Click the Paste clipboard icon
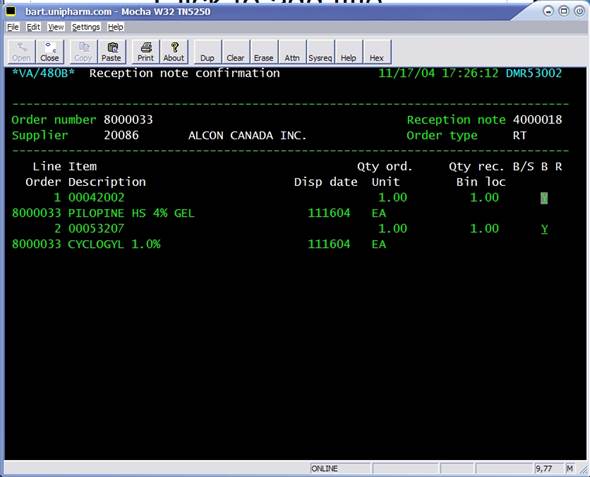Viewport: 590px width, 477px height. pos(111,52)
